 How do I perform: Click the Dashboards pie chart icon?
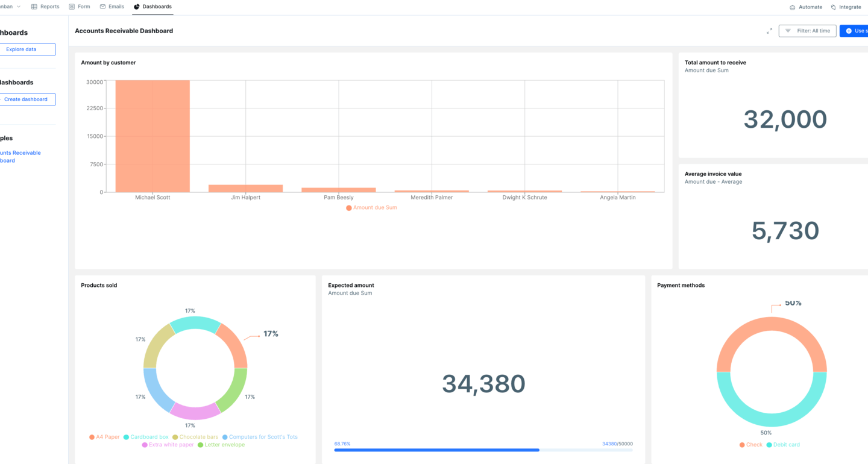pyautogui.click(x=137, y=7)
